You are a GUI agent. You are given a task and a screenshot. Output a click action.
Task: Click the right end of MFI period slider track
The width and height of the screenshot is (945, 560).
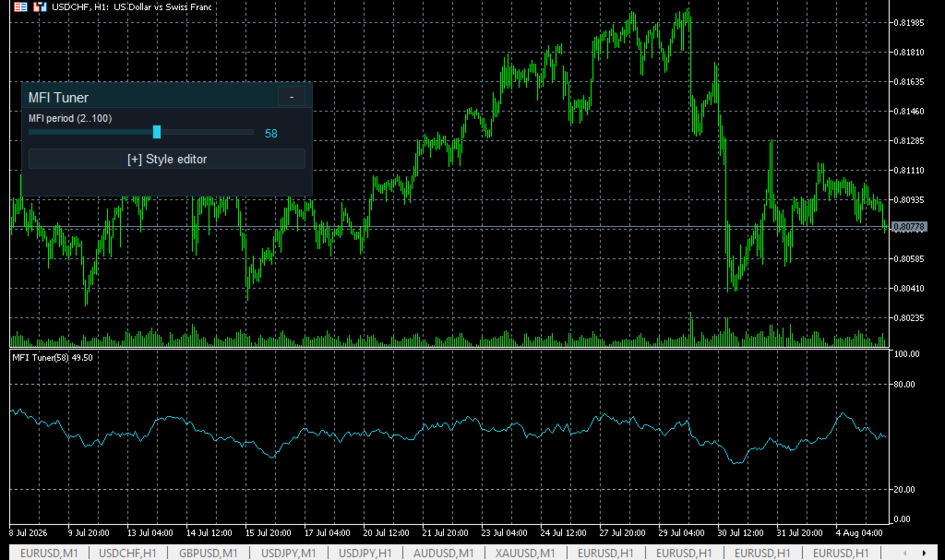click(x=252, y=132)
